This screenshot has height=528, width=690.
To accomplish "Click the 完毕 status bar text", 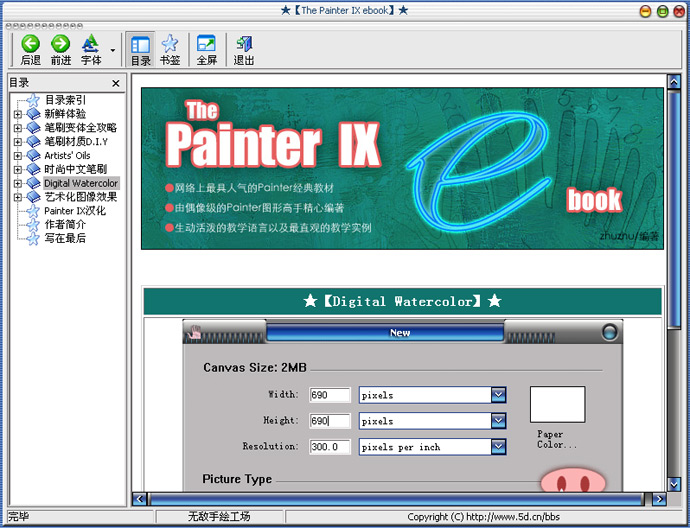I will point(19,517).
